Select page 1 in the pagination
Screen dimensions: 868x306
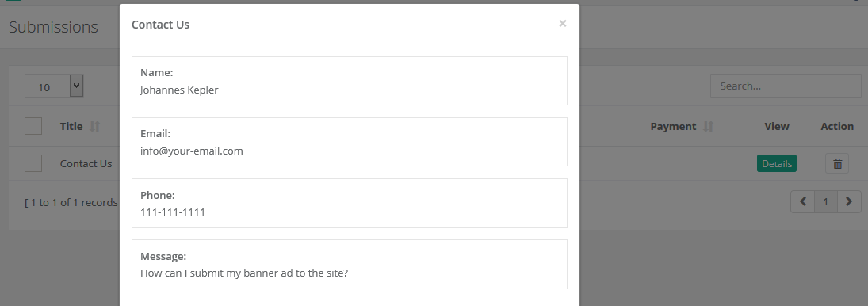click(x=825, y=202)
